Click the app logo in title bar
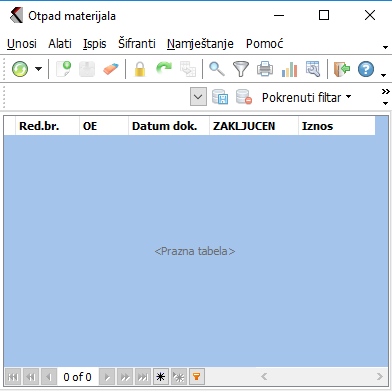 [x=16, y=16]
